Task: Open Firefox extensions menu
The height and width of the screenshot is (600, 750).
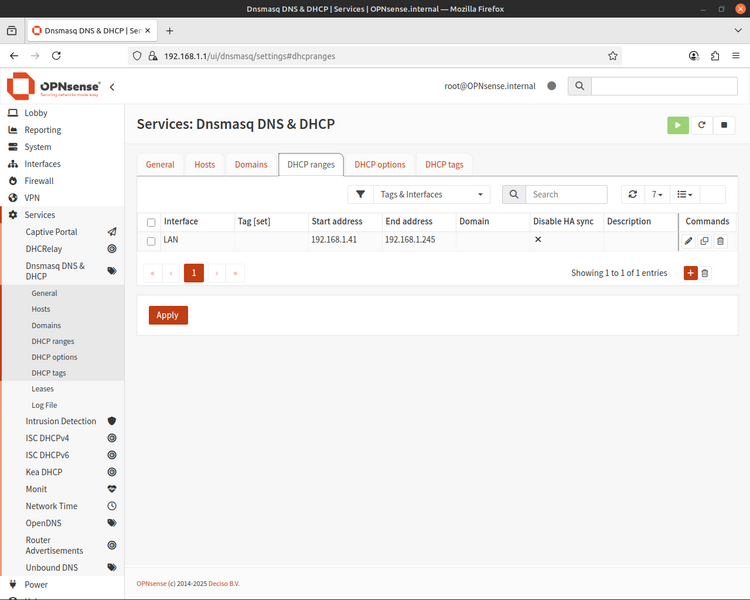Action: pyautogui.click(x=715, y=56)
